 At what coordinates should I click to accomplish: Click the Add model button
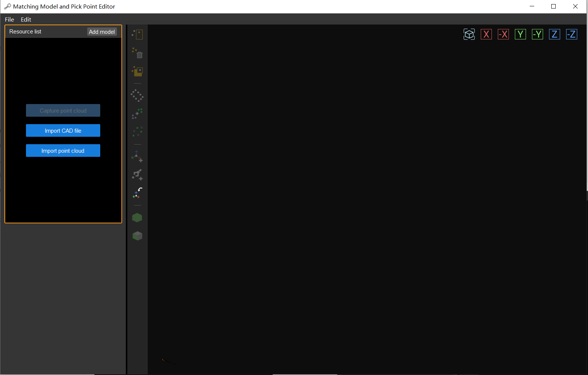(102, 32)
